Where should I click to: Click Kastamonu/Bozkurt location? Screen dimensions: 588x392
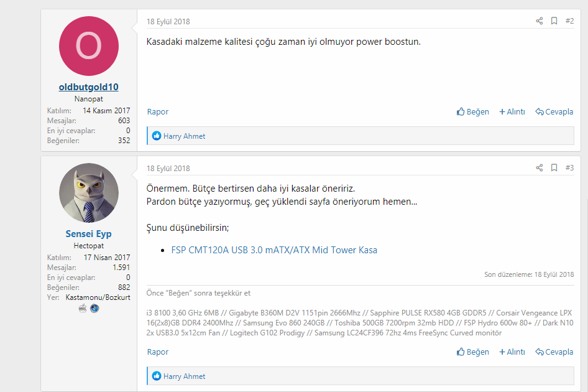tap(98, 297)
